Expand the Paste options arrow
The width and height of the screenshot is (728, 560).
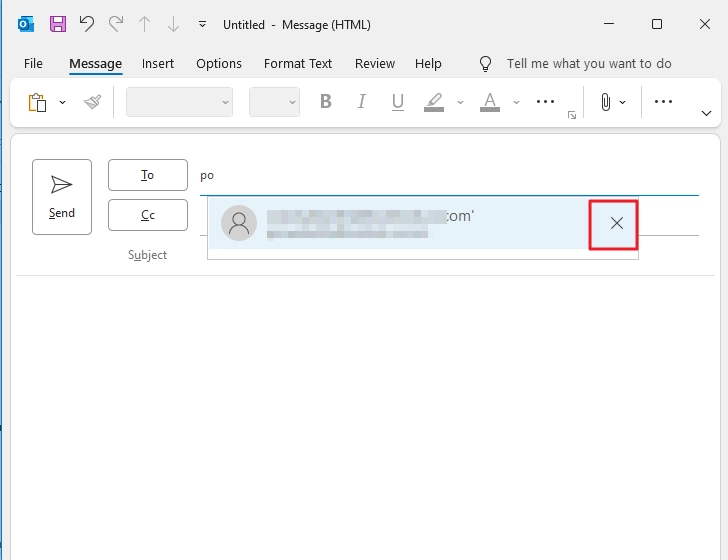click(x=62, y=102)
